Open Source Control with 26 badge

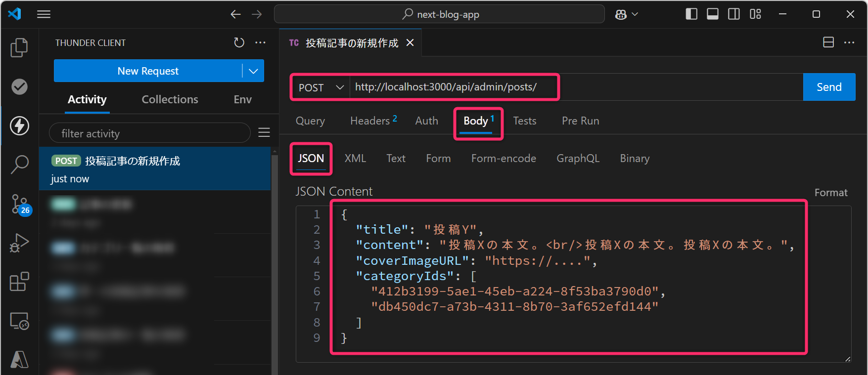click(x=20, y=204)
